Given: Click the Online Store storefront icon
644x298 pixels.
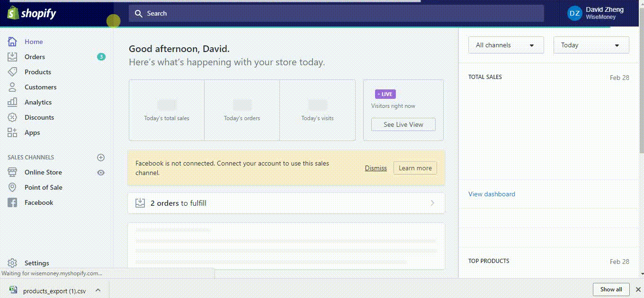Looking at the screenshot, I should 12,172.
